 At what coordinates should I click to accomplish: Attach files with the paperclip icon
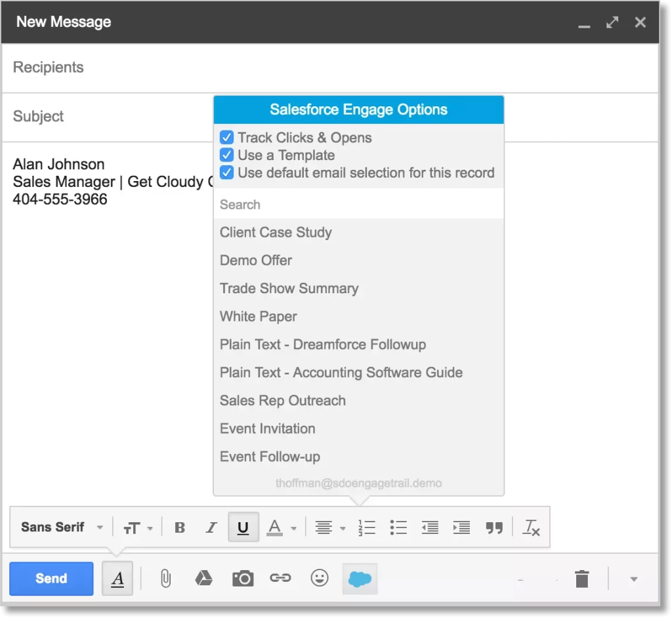point(165,579)
